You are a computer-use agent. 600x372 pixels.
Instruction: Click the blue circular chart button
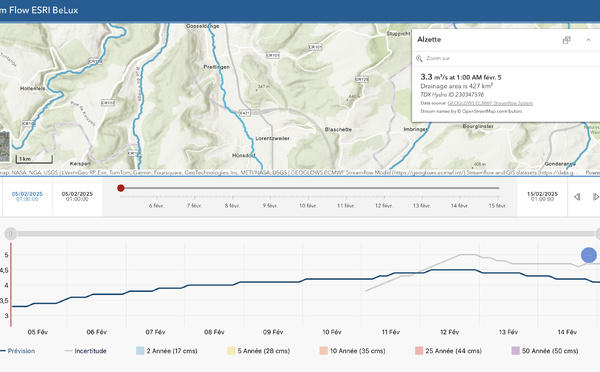[589, 255]
